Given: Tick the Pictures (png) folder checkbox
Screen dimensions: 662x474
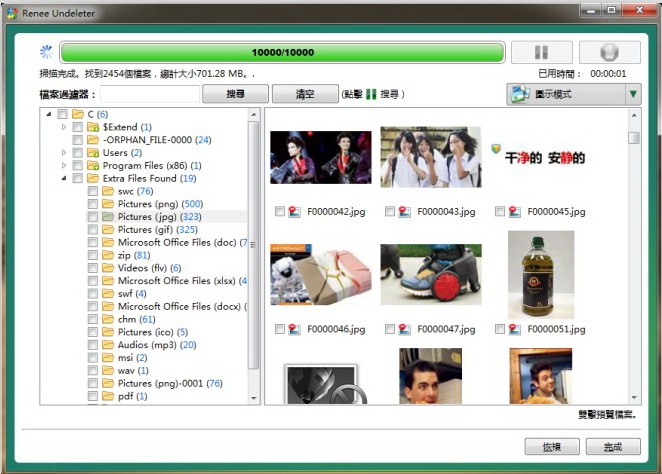Looking at the screenshot, I should (92, 204).
